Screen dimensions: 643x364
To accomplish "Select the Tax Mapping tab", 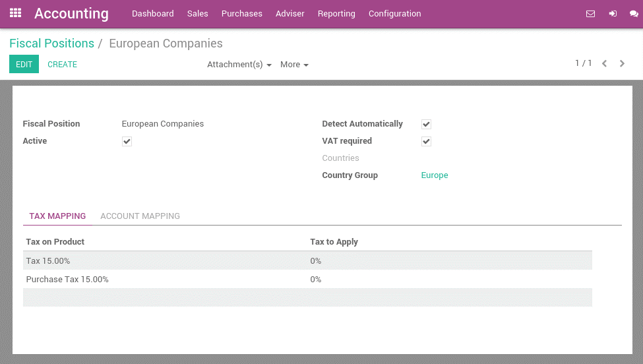I will click(x=57, y=216).
